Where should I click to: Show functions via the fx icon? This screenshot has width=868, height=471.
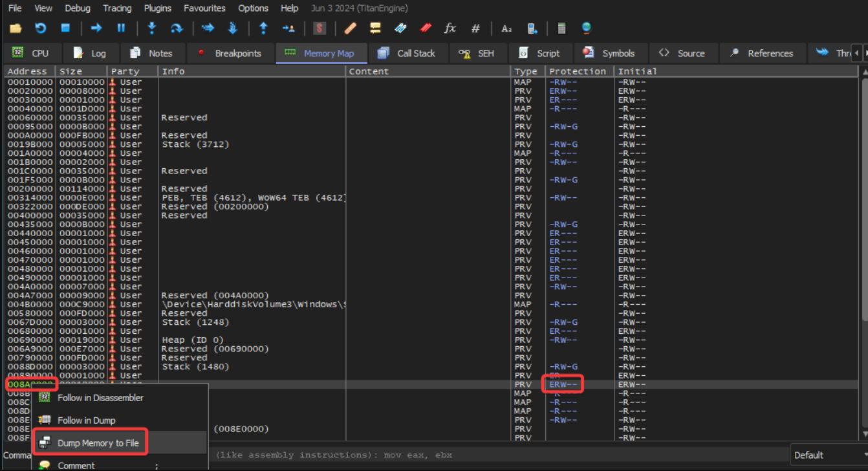click(450, 28)
